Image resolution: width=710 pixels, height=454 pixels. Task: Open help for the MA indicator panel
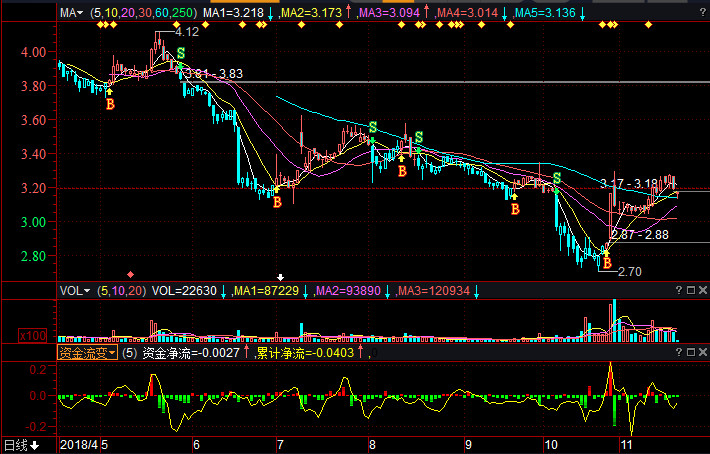pos(702,13)
